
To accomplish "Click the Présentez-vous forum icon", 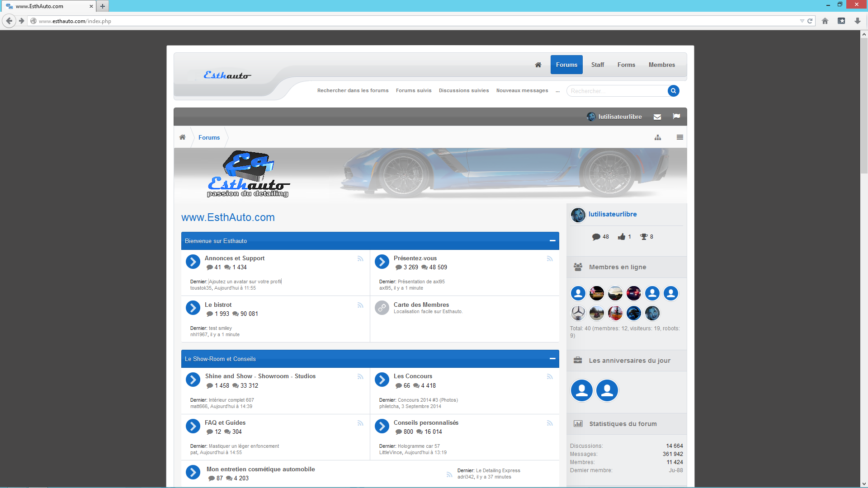I will 382,262.
